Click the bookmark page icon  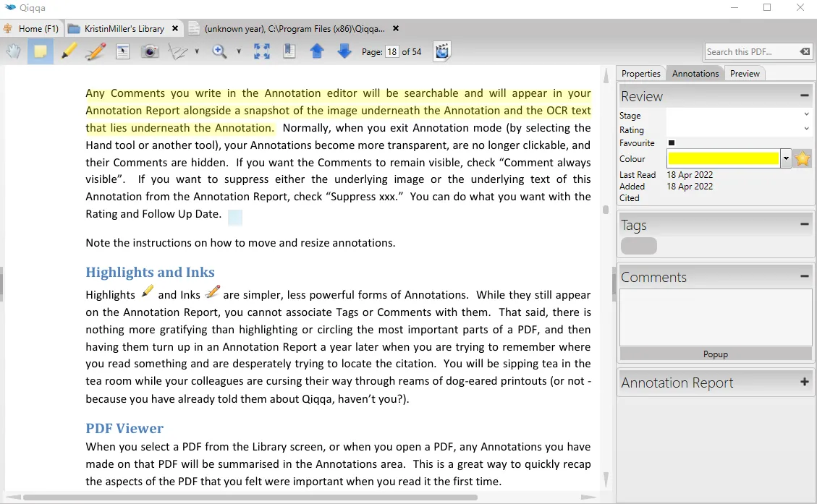pos(289,51)
